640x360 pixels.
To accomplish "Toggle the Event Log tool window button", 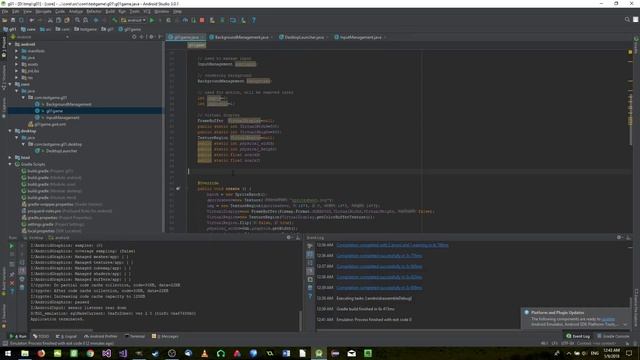I will click(x=578, y=336).
